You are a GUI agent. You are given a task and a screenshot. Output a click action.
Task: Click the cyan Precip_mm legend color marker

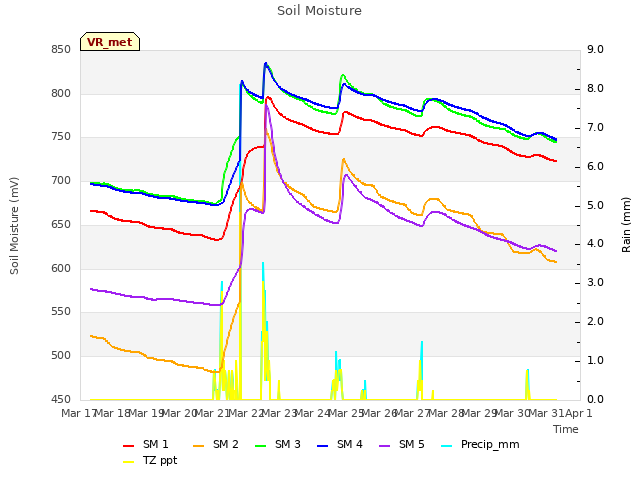pyautogui.click(x=447, y=446)
